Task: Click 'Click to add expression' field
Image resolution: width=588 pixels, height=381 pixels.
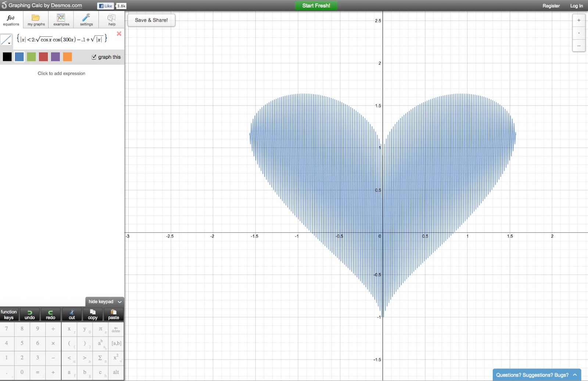Action: click(61, 73)
